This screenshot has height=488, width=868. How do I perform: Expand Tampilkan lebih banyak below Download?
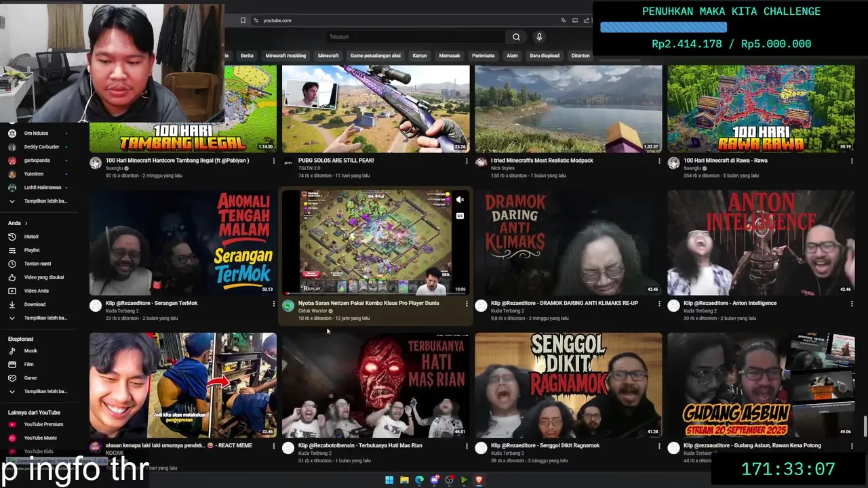(45, 318)
